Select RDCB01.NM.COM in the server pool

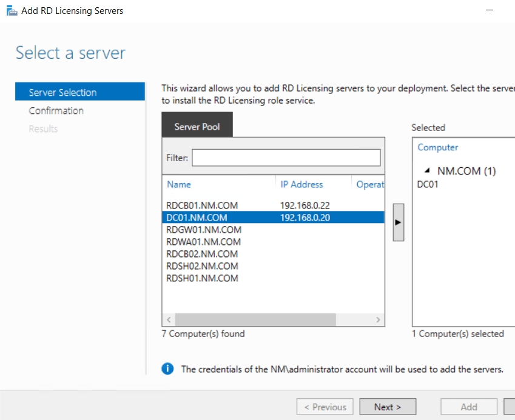[204, 205]
